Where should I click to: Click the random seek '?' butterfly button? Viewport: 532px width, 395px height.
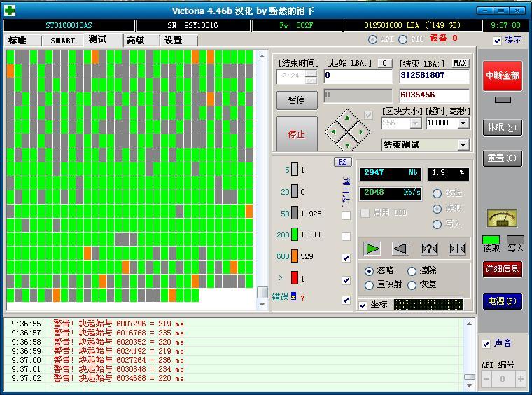pos(429,249)
